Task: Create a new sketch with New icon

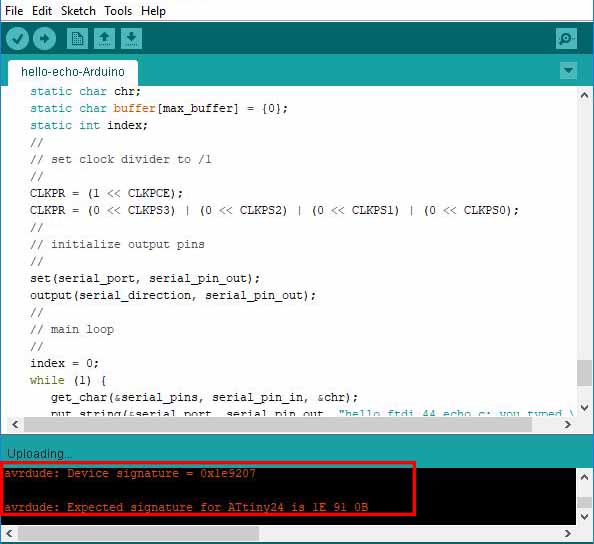Action: (x=77, y=39)
